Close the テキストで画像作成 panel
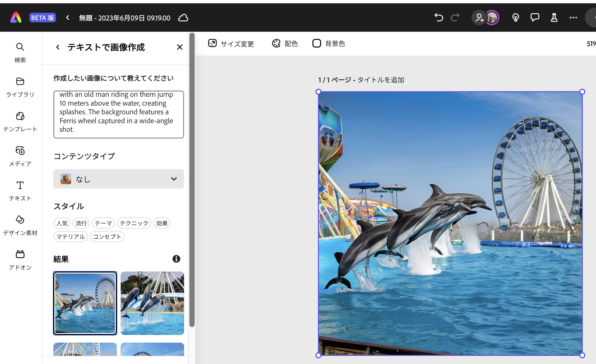The width and height of the screenshot is (596, 364). (x=180, y=47)
